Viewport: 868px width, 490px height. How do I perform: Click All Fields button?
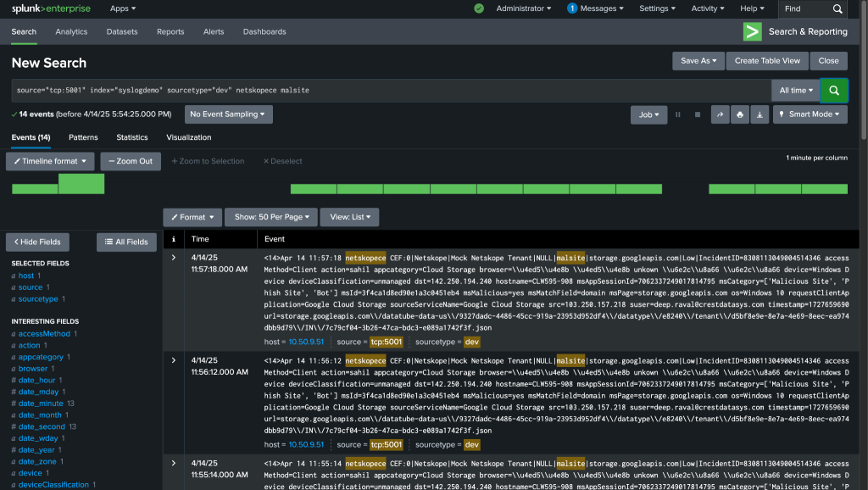tap(127, 242)
